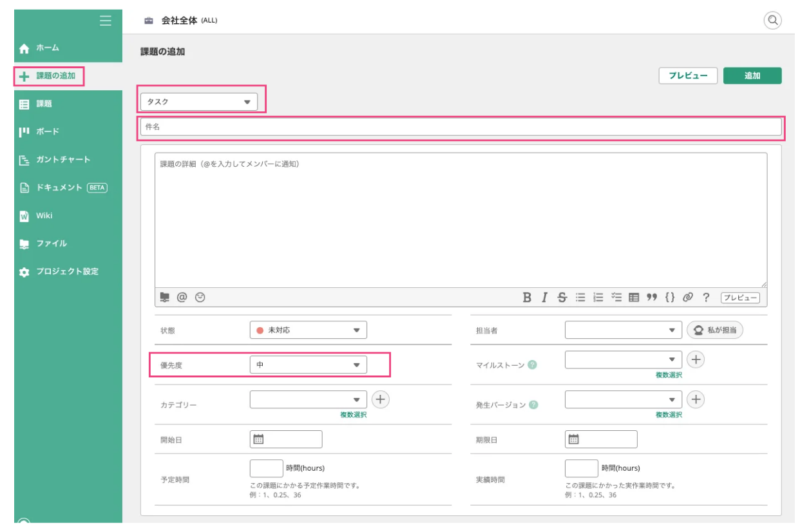The image size is (809, 532).
Task: Open ボード in sidebar
Action: 68,131
